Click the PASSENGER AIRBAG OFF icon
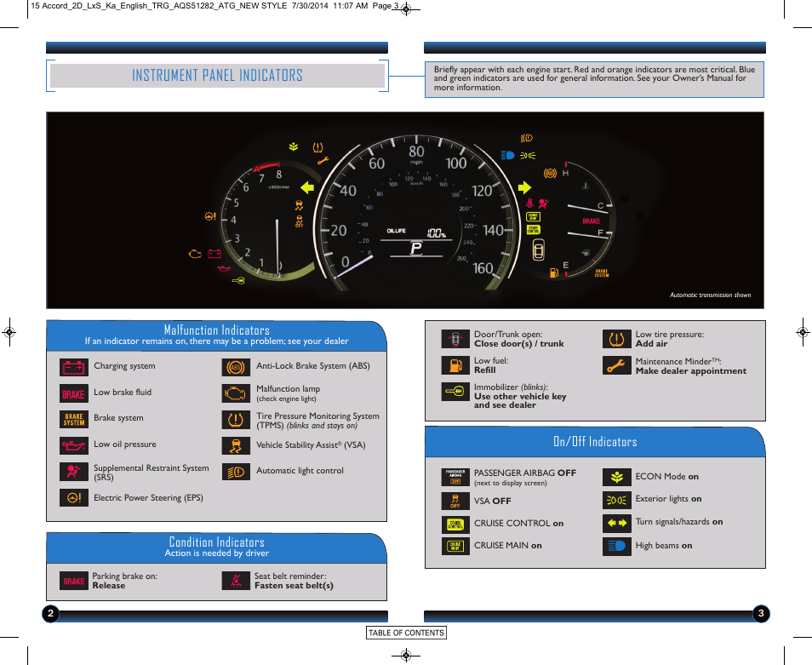The width and height of the screenshot is (812, 665). pyautogui.click(x=455, y=477)
